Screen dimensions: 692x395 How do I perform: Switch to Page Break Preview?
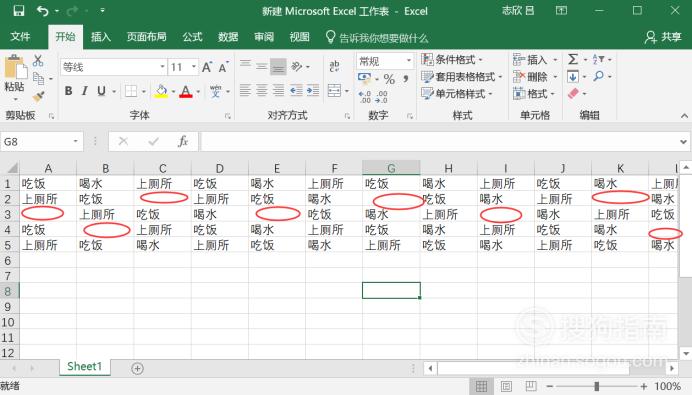tap(531, 387)
